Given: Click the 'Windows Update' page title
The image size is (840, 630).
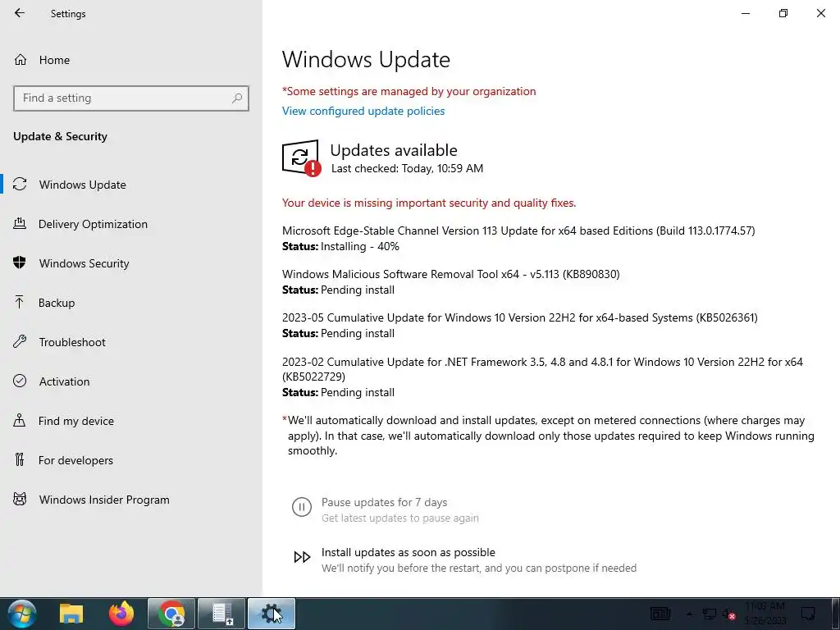Looking at the screenshot, I should [x=366, y=59].
